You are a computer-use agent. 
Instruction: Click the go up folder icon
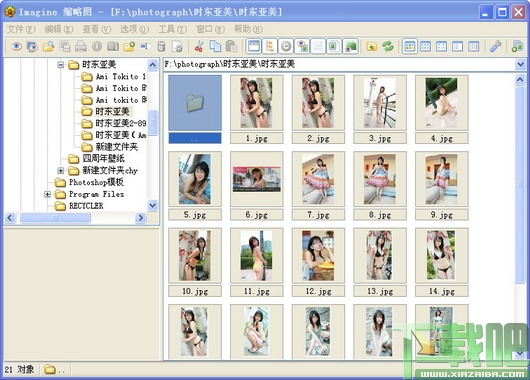372,46
